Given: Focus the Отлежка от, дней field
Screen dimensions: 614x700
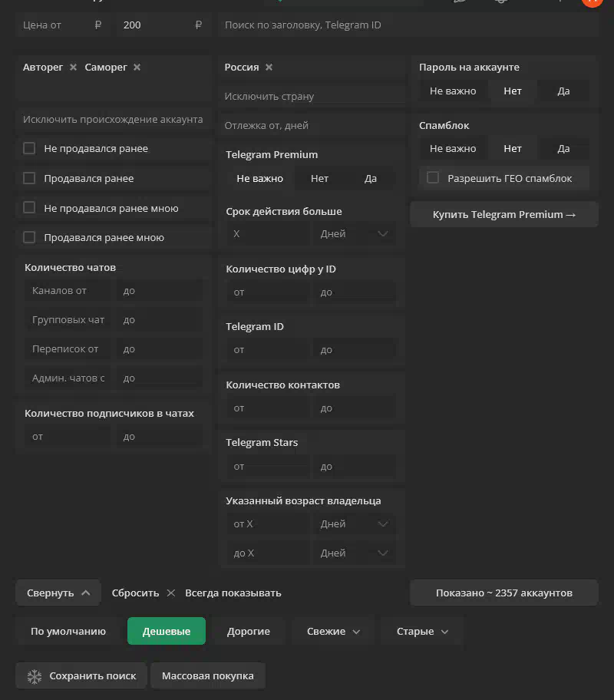Looking at the screenshot, I should pyautogui.click(x=312, y=125).
